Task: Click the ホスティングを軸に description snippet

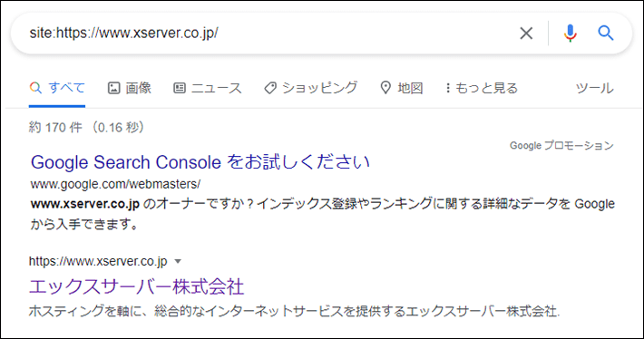Action: click(x=294, y=311)
